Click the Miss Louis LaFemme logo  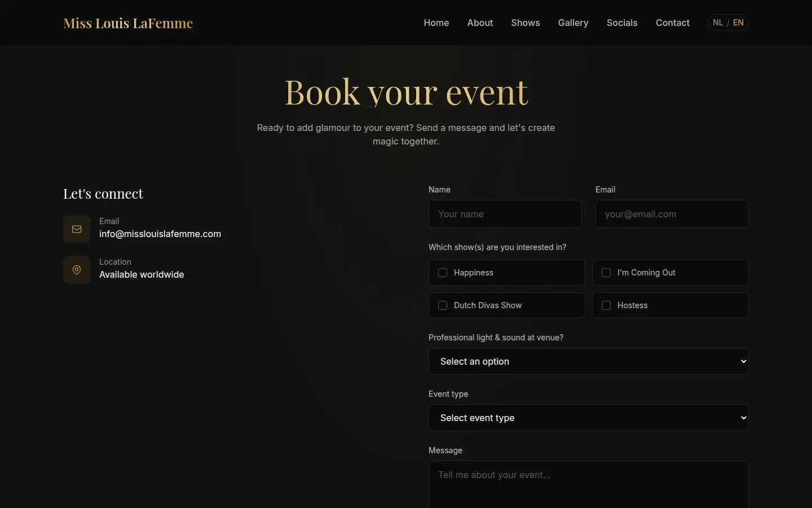[x=128, y=23]
